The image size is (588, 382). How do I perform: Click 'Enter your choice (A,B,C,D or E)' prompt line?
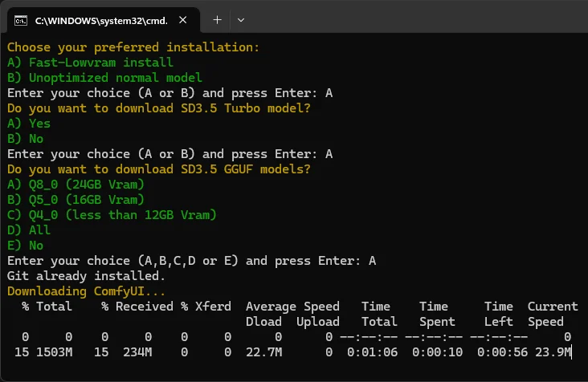click(191, 261)
